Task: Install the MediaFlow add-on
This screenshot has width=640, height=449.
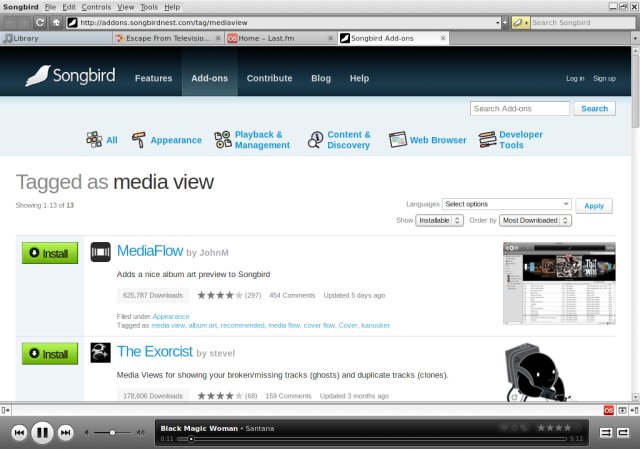Action: [x=50, y=253]
